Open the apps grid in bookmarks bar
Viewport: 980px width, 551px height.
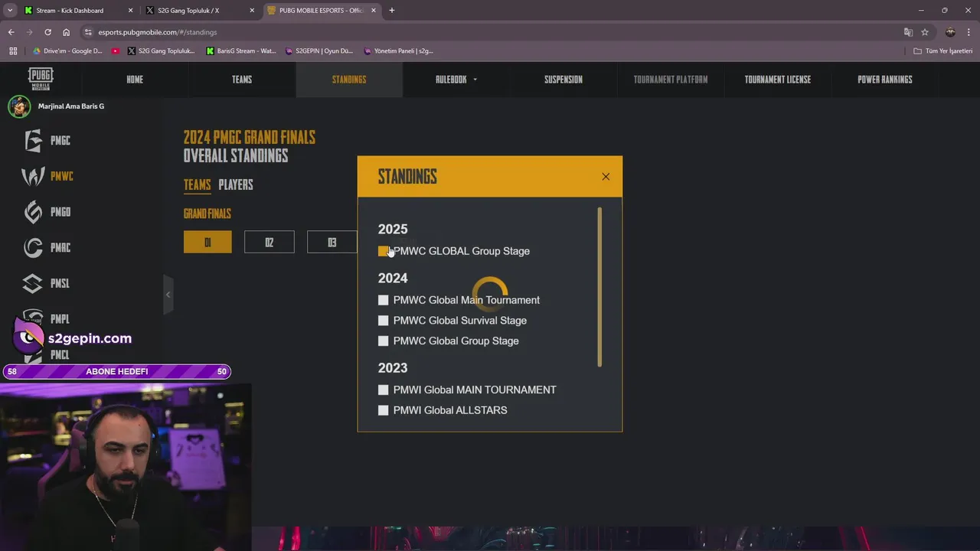pos(13,51)
